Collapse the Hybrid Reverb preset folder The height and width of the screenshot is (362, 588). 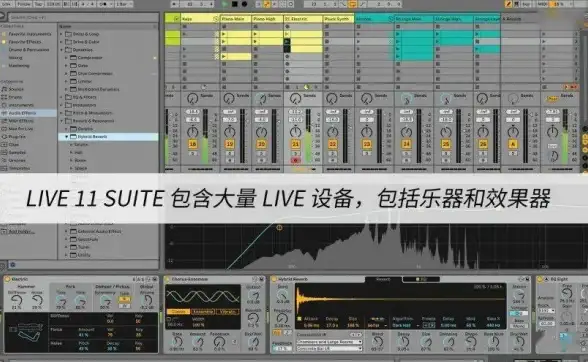(x=66, y=137)
